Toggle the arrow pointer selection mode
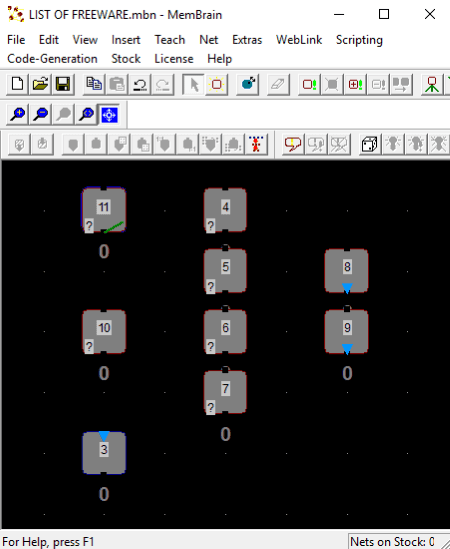This screenshot has height=549, width=450. (194, 84)
